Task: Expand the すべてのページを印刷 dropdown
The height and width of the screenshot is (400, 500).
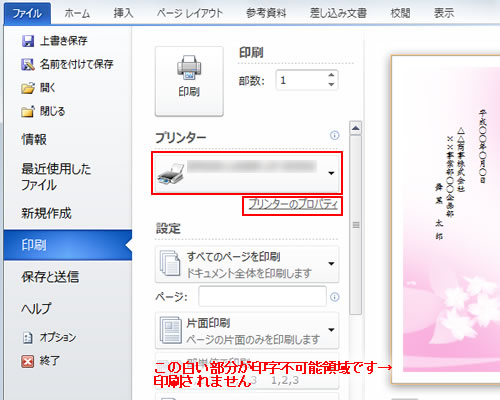Action: [331, 264]
